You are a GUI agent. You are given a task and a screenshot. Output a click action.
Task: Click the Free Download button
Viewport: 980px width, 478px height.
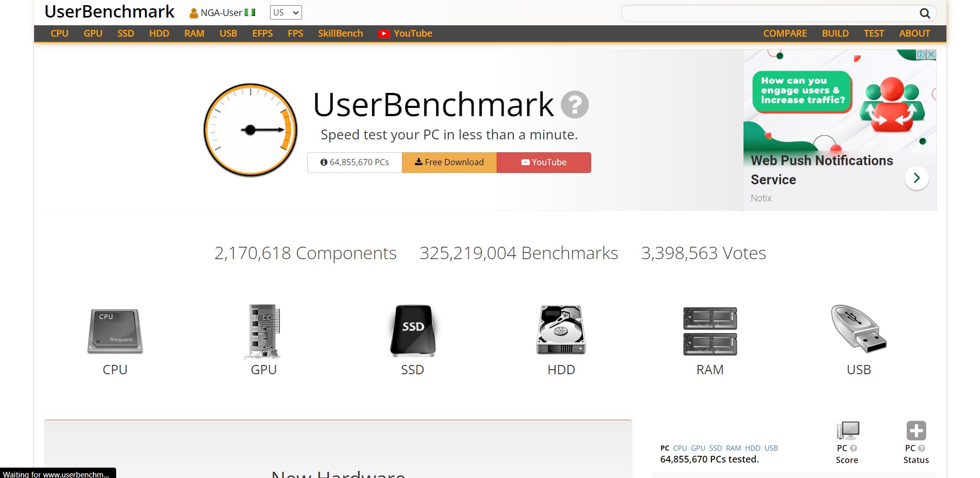tap(449, 163)
